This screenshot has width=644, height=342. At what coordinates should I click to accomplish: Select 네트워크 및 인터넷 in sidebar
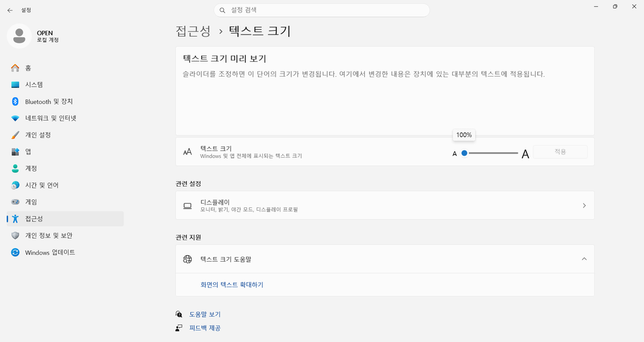65,118
